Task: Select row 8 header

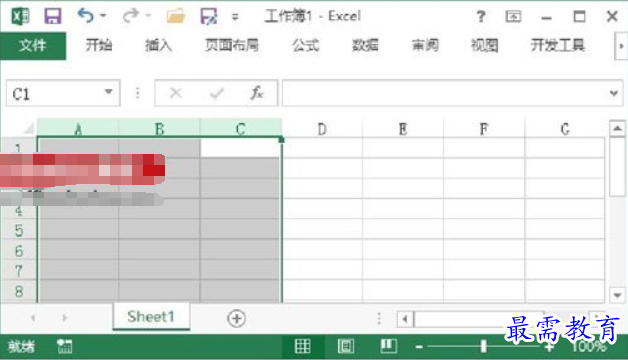Action: tap(18, 291)
